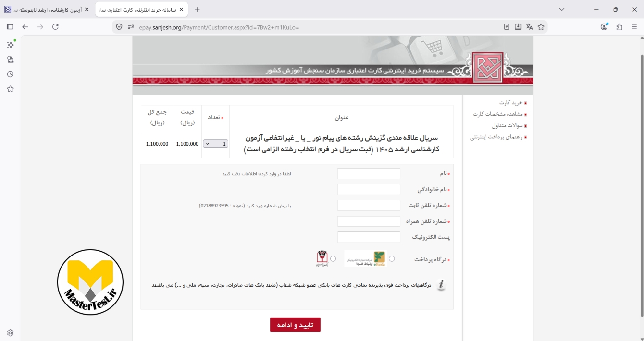Open sidebar settings gear icon
This screenshot has width=644, height=341.
click(10, 333)
